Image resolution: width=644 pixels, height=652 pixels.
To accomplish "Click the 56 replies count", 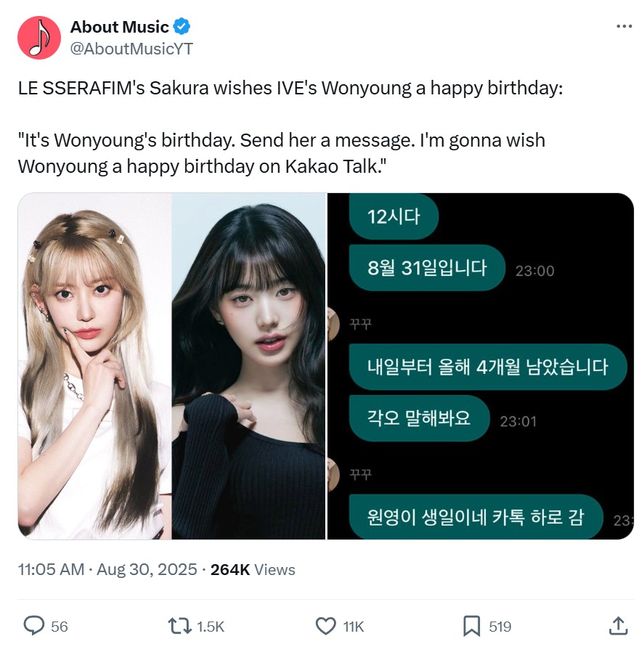I will pyautogui.click(x=60, y=627).
